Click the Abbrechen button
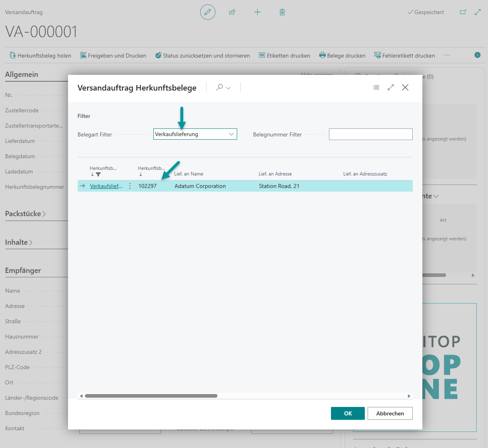 pos(390,413)
